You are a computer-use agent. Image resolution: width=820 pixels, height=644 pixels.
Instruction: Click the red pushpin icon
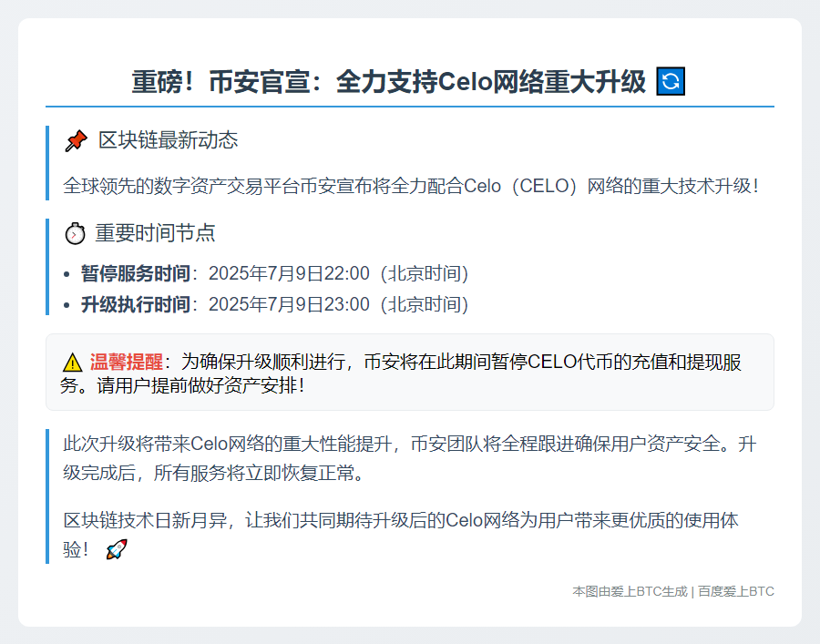(x=76, y=140)
